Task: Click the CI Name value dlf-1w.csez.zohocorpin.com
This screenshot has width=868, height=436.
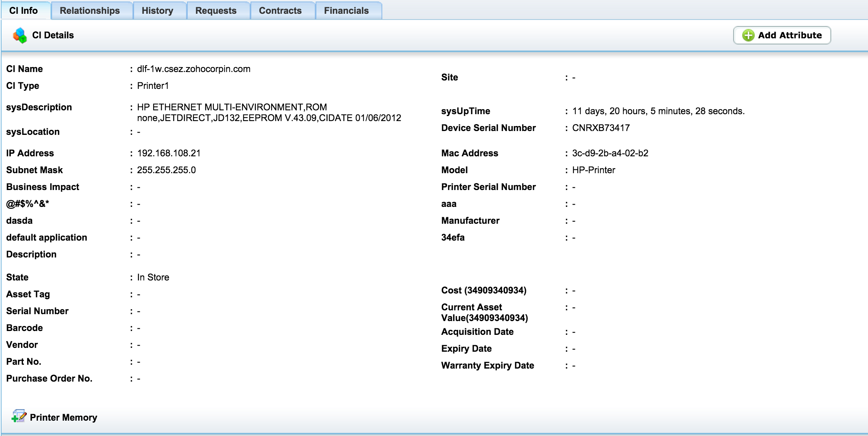Action: tap(193, 69)
